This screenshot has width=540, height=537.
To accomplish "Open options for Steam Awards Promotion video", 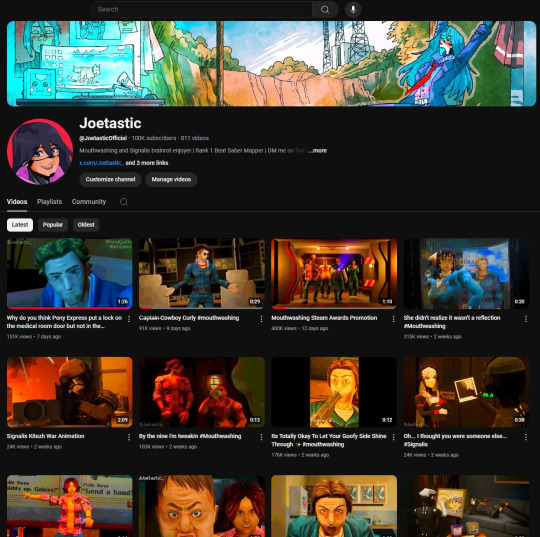I will pyautogui.click(x=393, y=319).
